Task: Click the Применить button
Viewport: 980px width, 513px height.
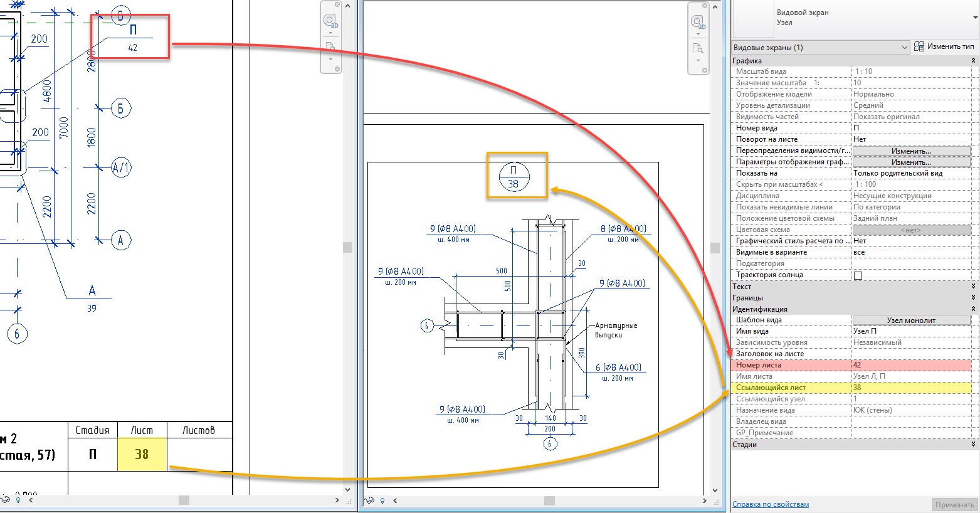Action: point(954,504)
